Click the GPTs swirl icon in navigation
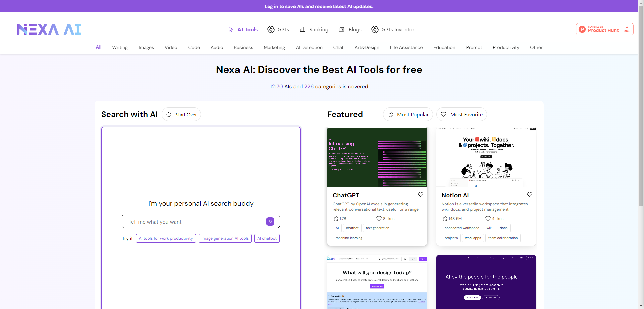This screenshot has width=644, height=309. tap(271, 29)
